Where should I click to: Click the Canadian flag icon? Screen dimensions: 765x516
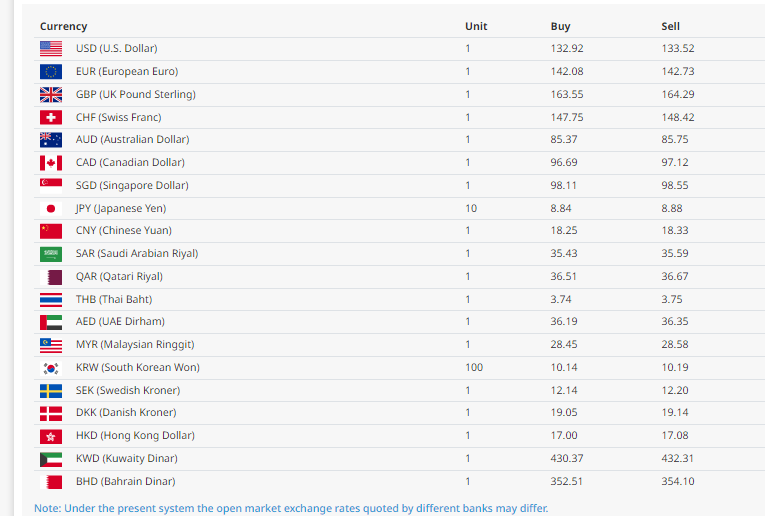coord(51,162)
